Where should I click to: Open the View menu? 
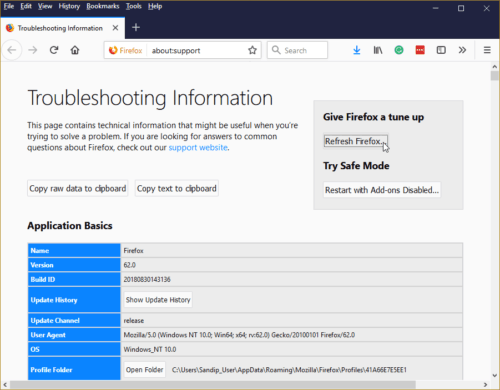pos(45,6)
